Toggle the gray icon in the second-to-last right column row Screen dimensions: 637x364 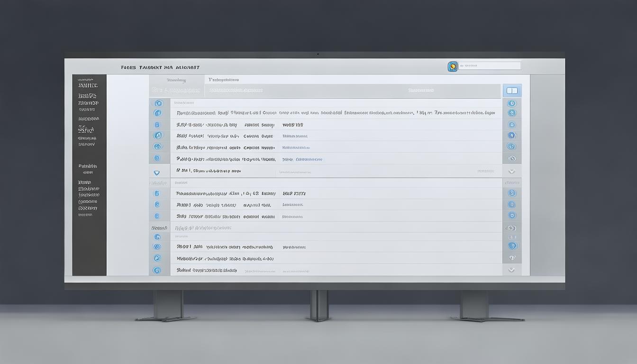point(512,258)
